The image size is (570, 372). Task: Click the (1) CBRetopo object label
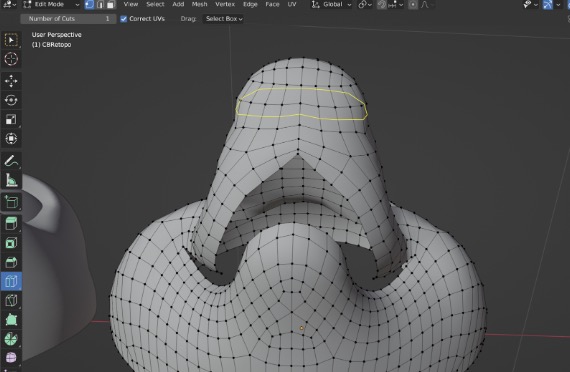[x=51, y=45]
